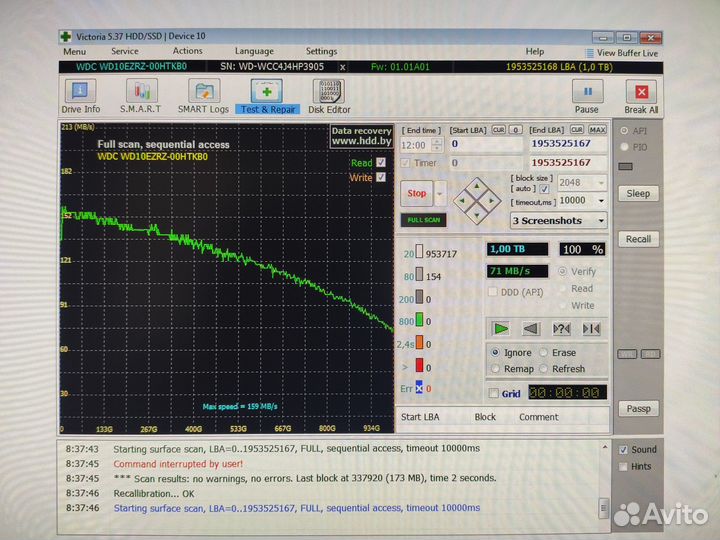Open SMART Logs view

203,96
